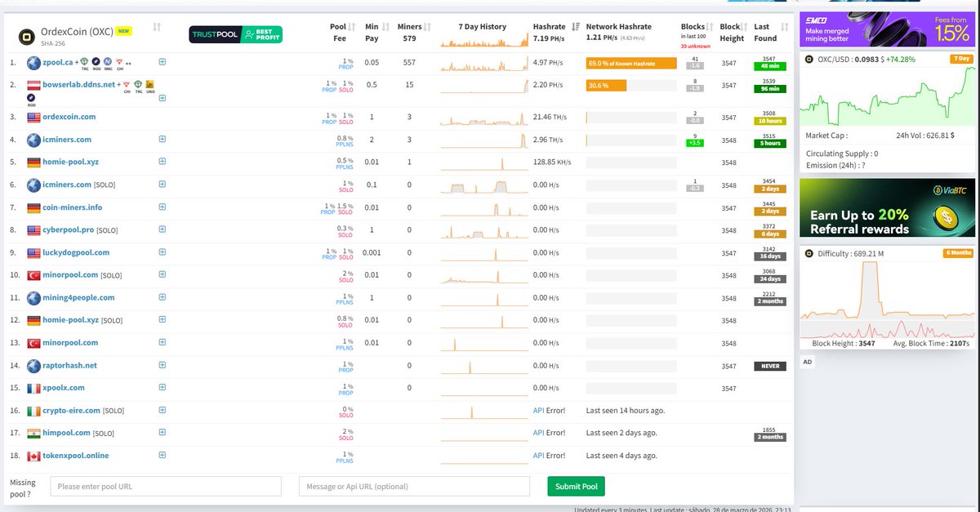Expand details for the coin-miners.info row
Viewport: 980px width, 512px height.
click(162, 207)
